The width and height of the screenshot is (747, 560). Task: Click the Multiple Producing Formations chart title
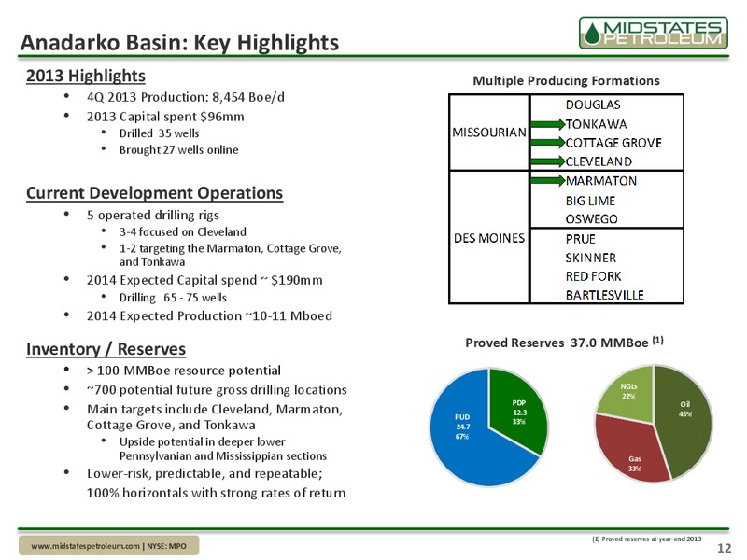[x=566, y=81]
